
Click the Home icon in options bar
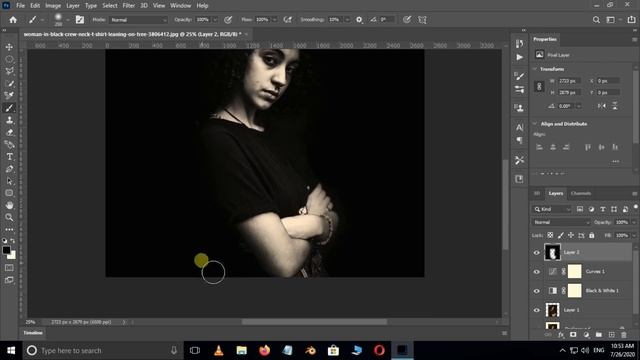13,20
